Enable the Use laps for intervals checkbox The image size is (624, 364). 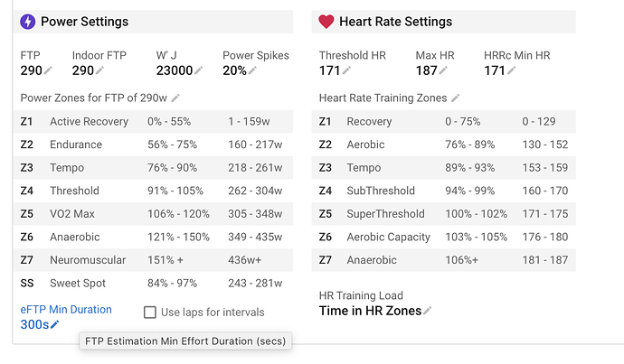pyautogui.click(x=150, y=313)
